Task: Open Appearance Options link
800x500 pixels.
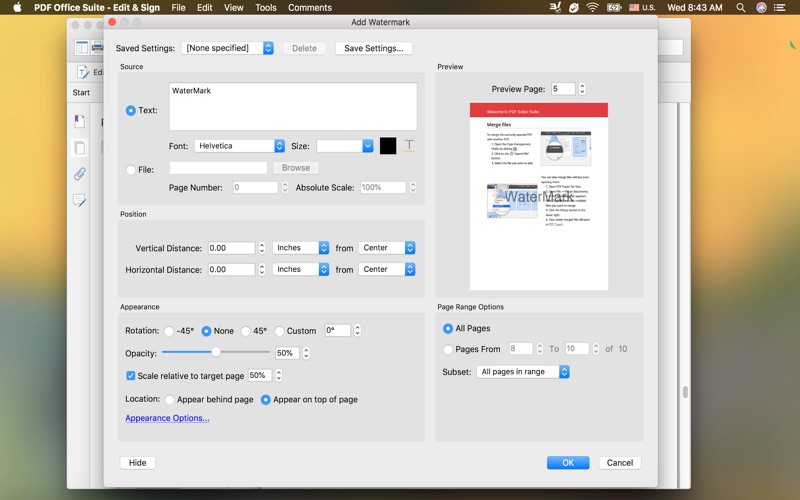Action: 167,418
